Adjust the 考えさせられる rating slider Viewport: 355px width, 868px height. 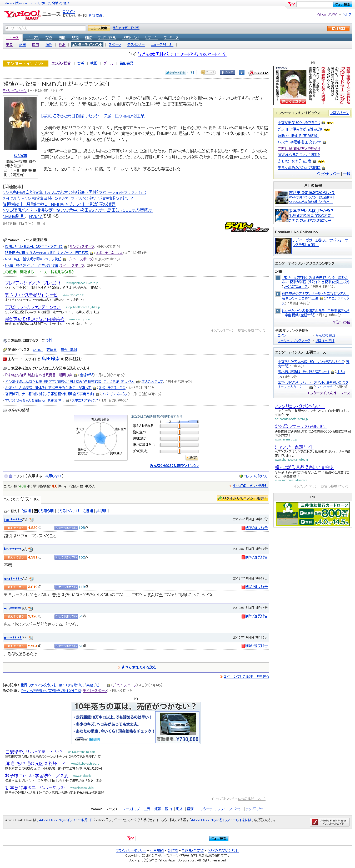179,426
